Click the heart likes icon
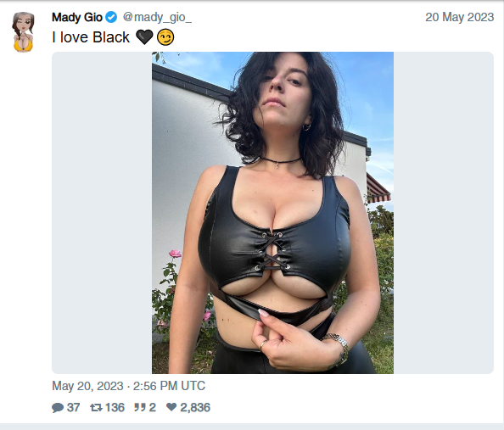This screenshot has width=504, height=430. [x=171, y=407]
